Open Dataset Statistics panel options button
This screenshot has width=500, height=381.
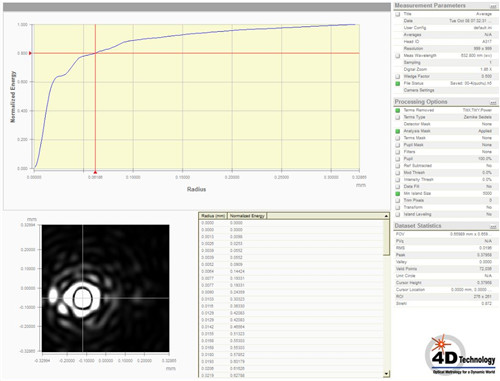(x=493, y=227)
